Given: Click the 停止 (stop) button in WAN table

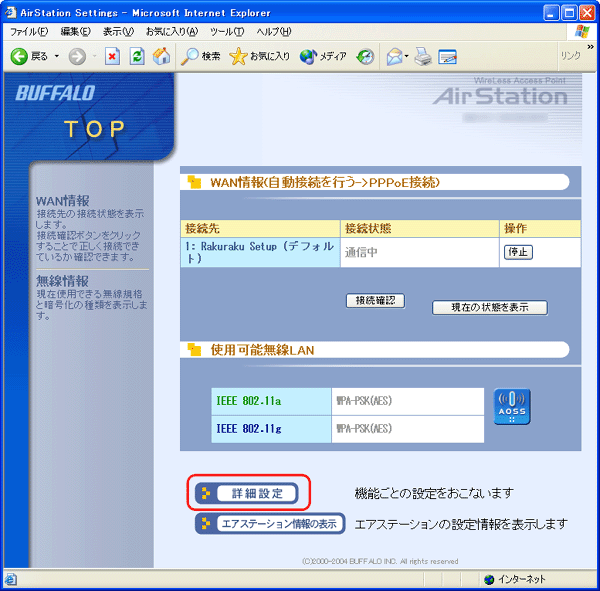Looking at the screenshot, I should 518,252.
